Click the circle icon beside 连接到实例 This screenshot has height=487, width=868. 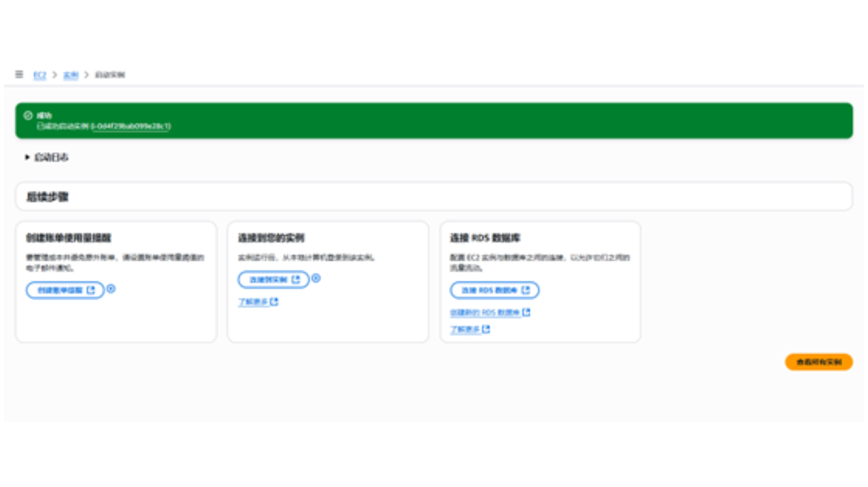click(316, 278)
